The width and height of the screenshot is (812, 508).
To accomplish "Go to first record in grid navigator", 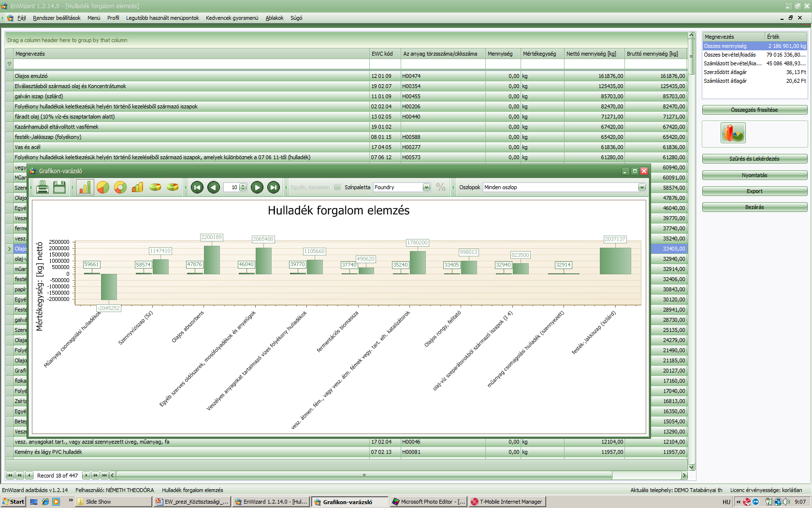I will tap(10, 476).
